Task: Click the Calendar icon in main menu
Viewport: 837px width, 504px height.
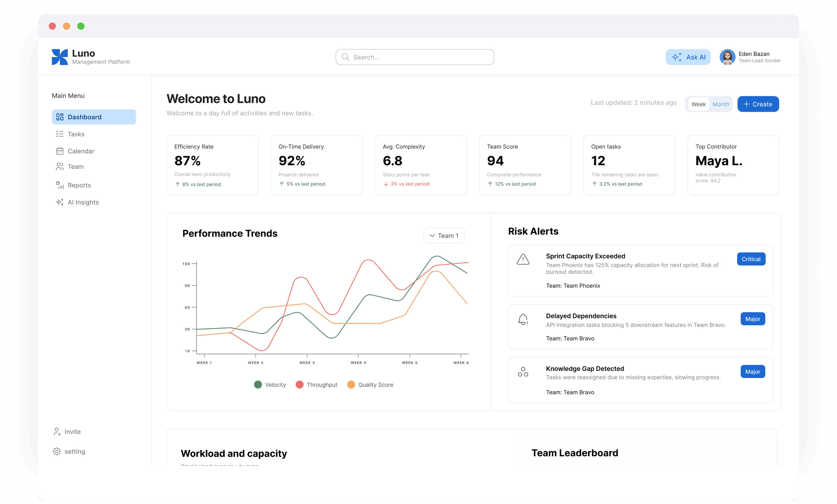Action: coord(60,151)
